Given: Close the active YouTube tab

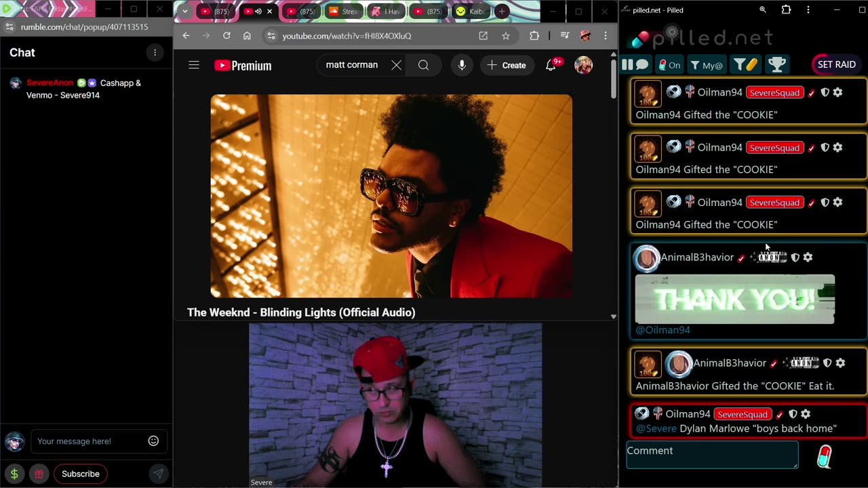Looking at the screenshot, I should coord(270,12).
